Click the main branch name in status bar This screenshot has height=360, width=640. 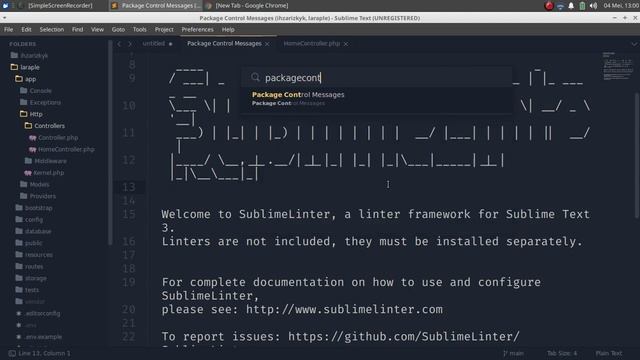click(516, 353)
